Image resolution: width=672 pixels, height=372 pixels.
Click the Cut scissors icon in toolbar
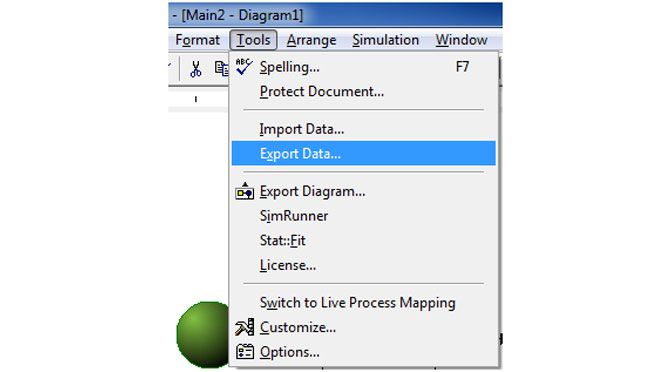[x=195, y=69]
